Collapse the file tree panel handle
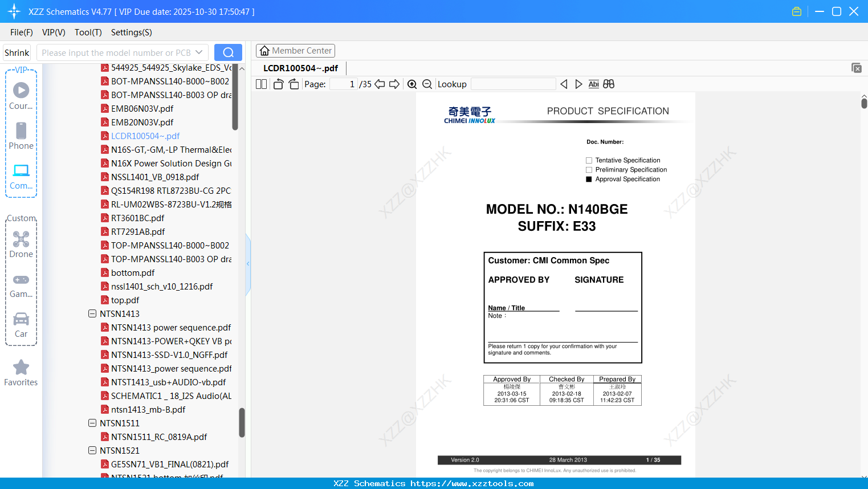The height and width of the screenshot is (489, 868). coord(248,264)
